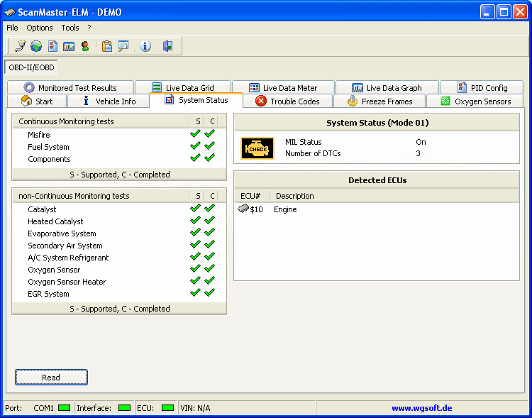Click the Number of DTCs value 3
532x418 pixels.
[x=418, y=153]
